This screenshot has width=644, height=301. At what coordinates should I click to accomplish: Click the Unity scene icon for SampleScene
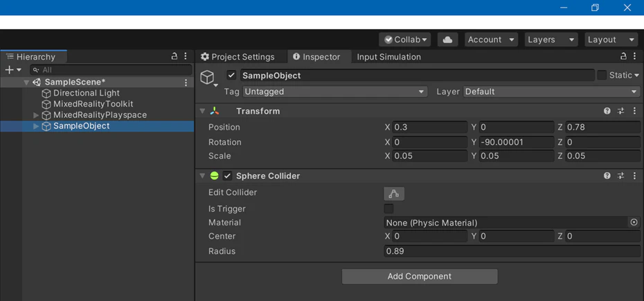click(x=37, y=83)
